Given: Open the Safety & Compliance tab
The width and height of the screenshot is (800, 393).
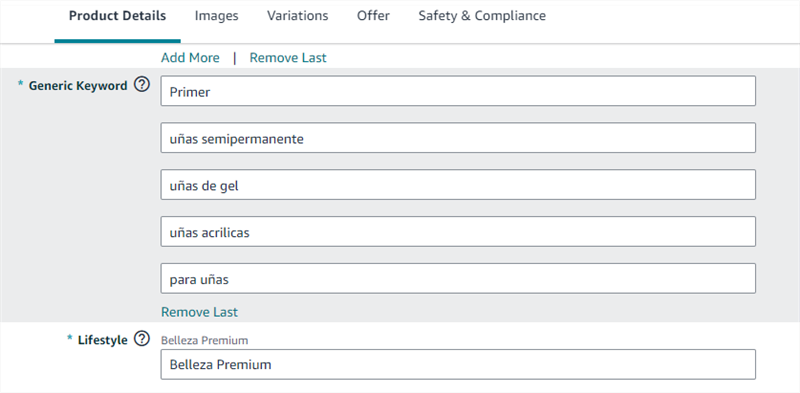Looking at the screenshot, I should 482,16.
